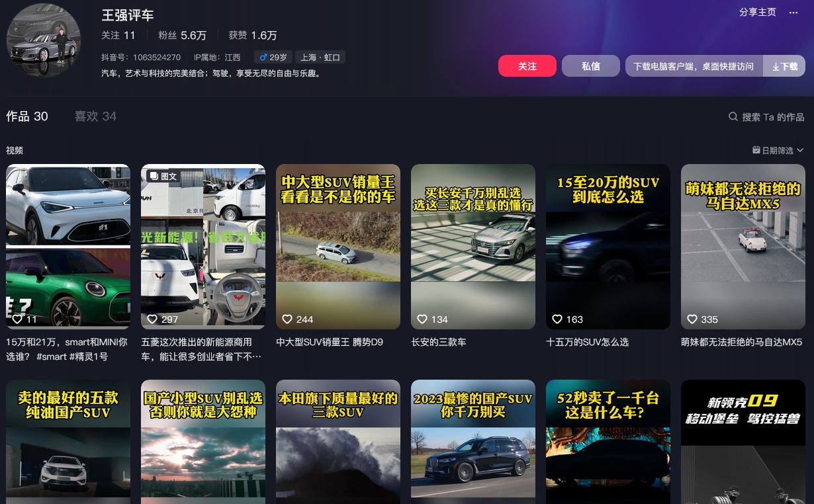
Task: Click the 关注 11 following count
Action: [118, 35]
